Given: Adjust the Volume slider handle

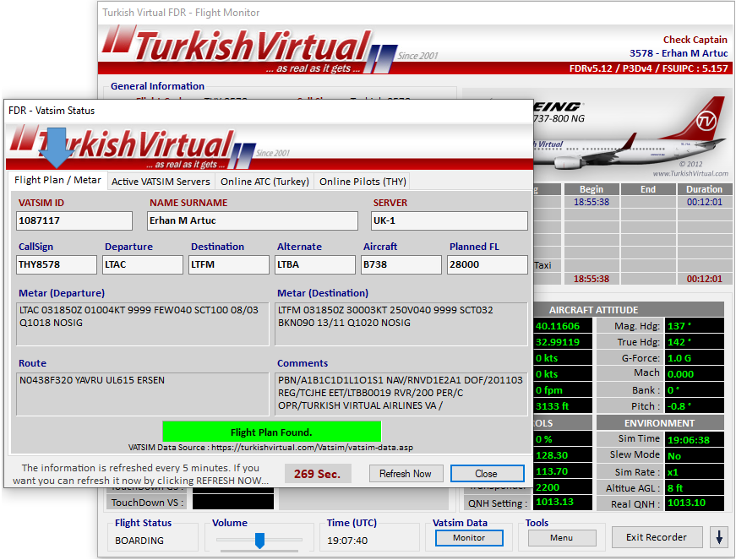Looking at the screenshot, I should click(x=259, y=541).
